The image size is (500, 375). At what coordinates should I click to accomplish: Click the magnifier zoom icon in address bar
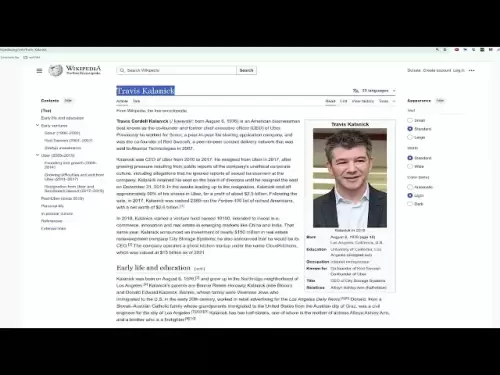pos(437,50)
